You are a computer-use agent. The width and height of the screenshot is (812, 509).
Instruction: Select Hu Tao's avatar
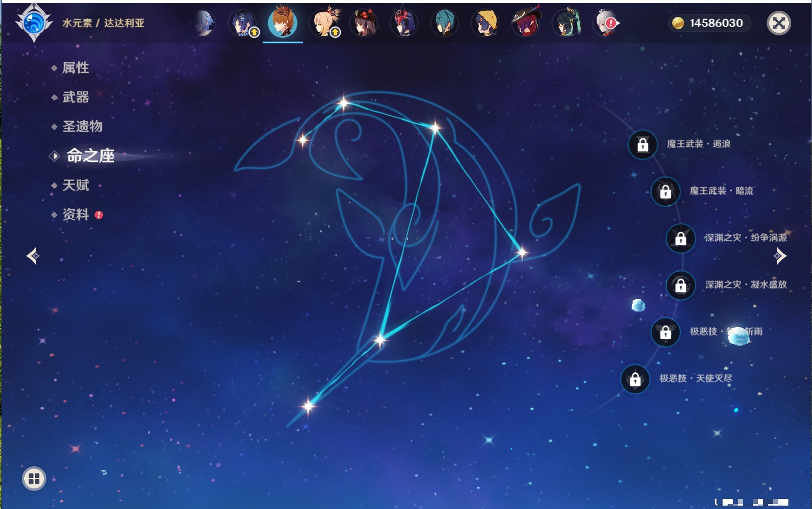(364, 23)
